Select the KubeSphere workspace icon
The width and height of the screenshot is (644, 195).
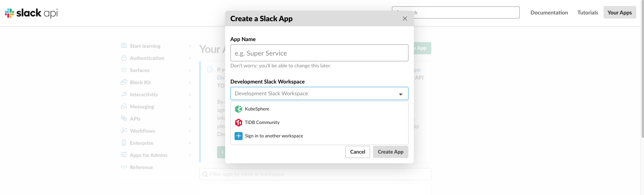click(239, 109)
